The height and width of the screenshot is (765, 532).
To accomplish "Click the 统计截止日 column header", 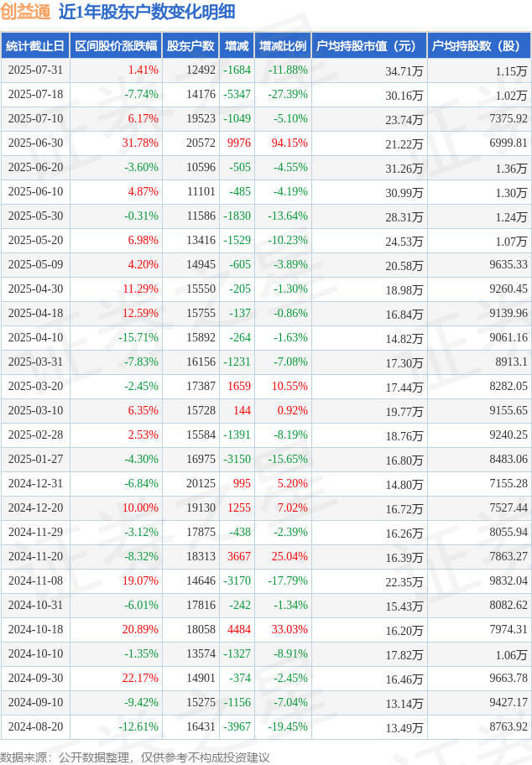I will tap(35, 46).
